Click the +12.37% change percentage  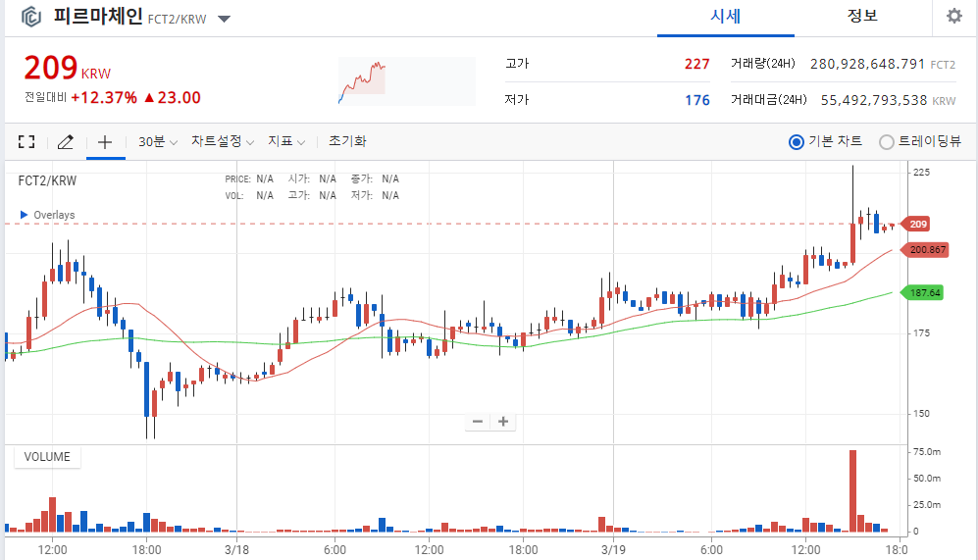[x=104, y=98]
